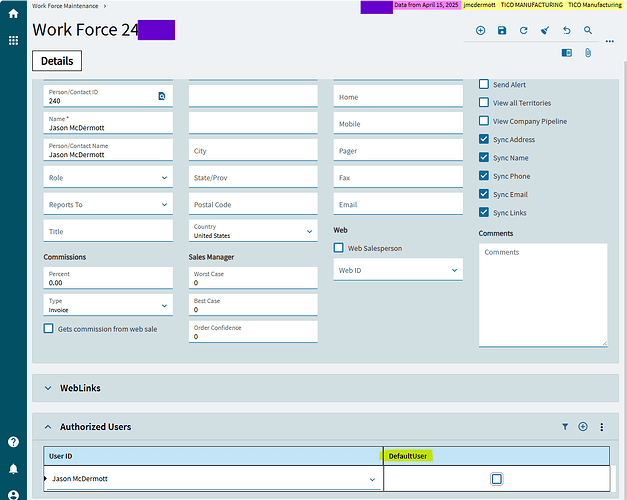This screenshot has width=627, height=500.
Task: Sort by User ID column header
Action: coord(213,456)
